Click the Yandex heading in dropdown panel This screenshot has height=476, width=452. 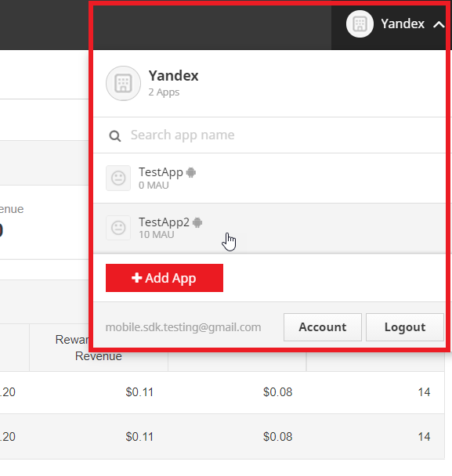173,76
